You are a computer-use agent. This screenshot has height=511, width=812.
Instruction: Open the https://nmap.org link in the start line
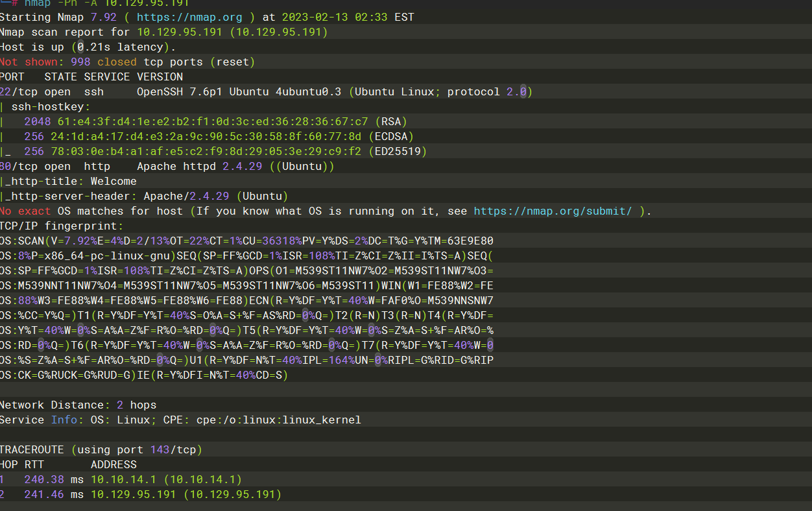(189, 18)
